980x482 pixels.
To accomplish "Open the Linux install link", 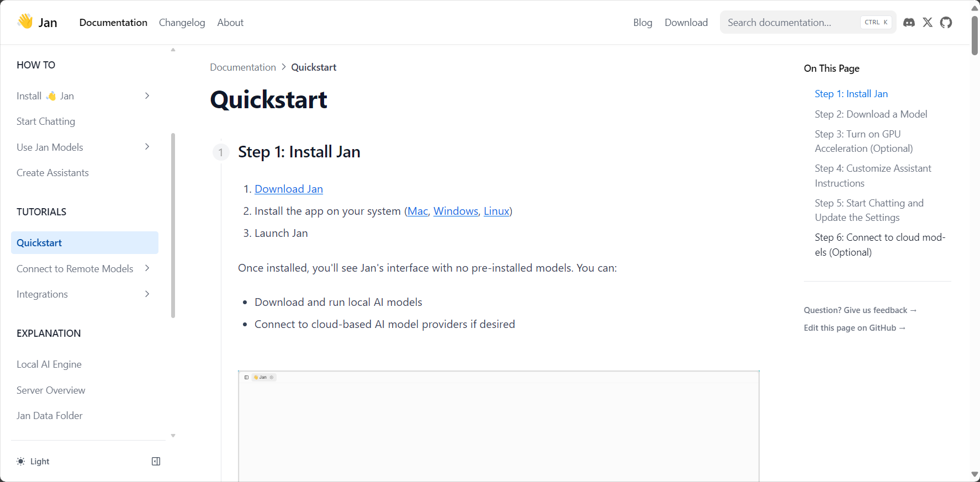I will point(496,211).
